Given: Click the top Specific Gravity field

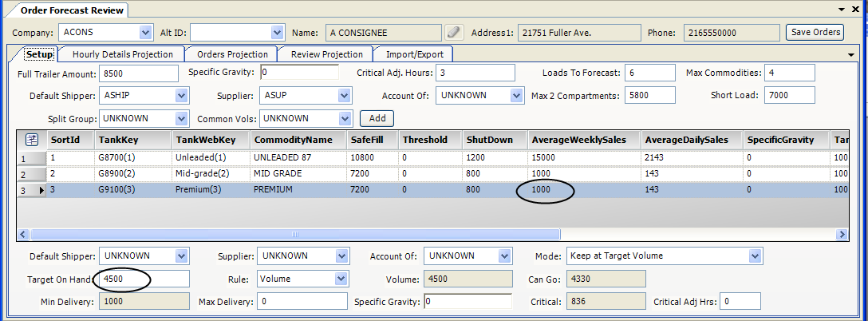Looking at the screenshot, I should pos(299,72).
